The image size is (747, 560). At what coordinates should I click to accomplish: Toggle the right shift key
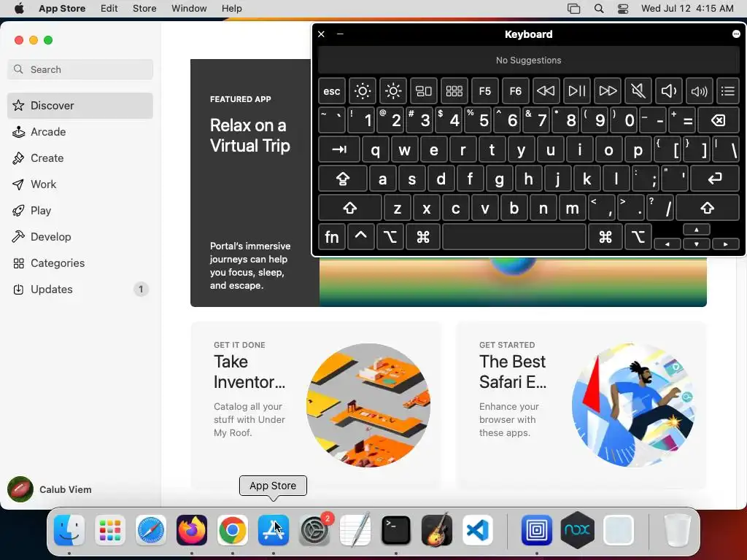[708, 208]
